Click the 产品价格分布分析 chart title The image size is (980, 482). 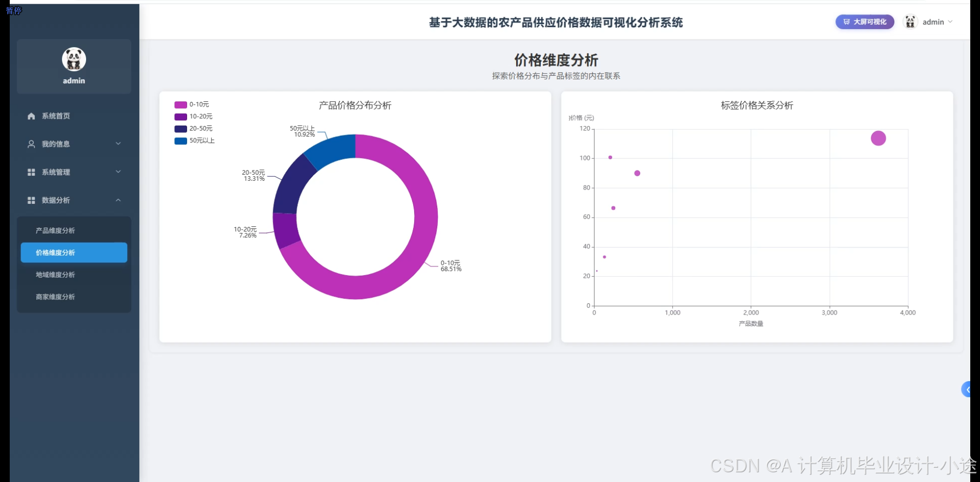(x=355, y=106)
